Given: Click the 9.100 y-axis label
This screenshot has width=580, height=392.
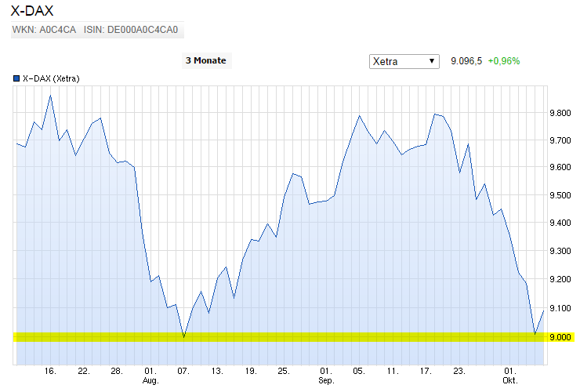Looking at the screenshot, I should coord(560,308).
